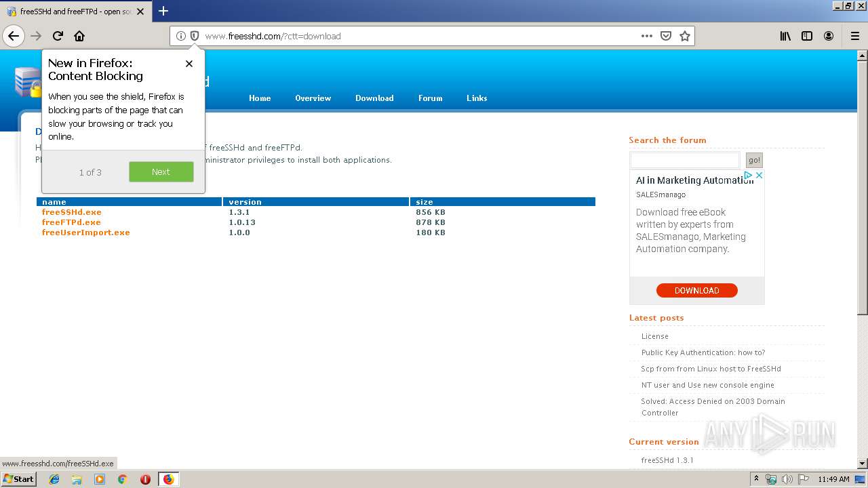Open the Windows Start menu
The width and height of the screenshot is (868, 488).
coord(19,479)
